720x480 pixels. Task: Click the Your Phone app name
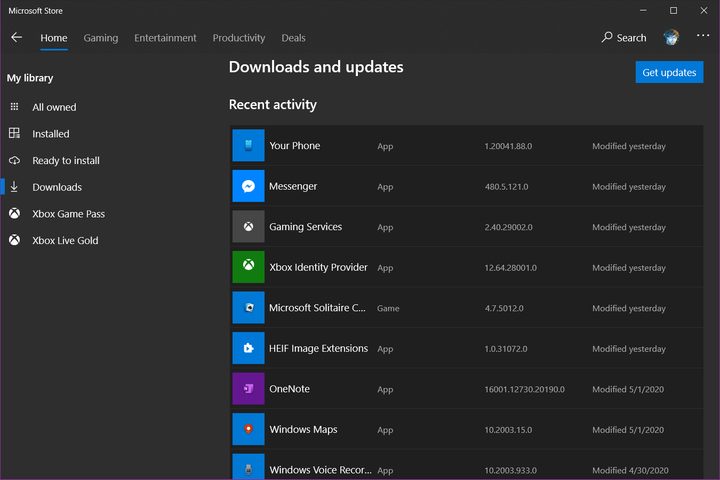click(294, 146)
